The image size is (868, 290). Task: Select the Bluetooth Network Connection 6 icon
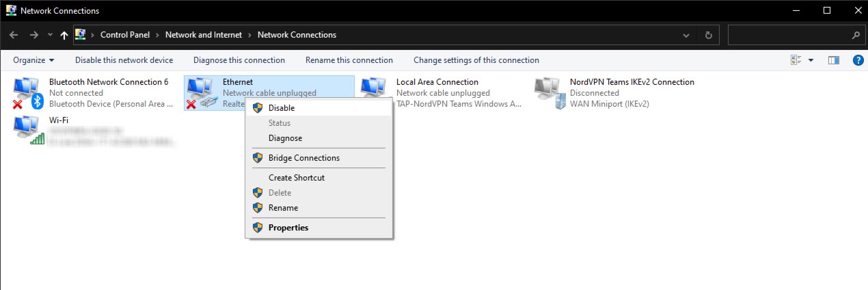tap(28, 93)
